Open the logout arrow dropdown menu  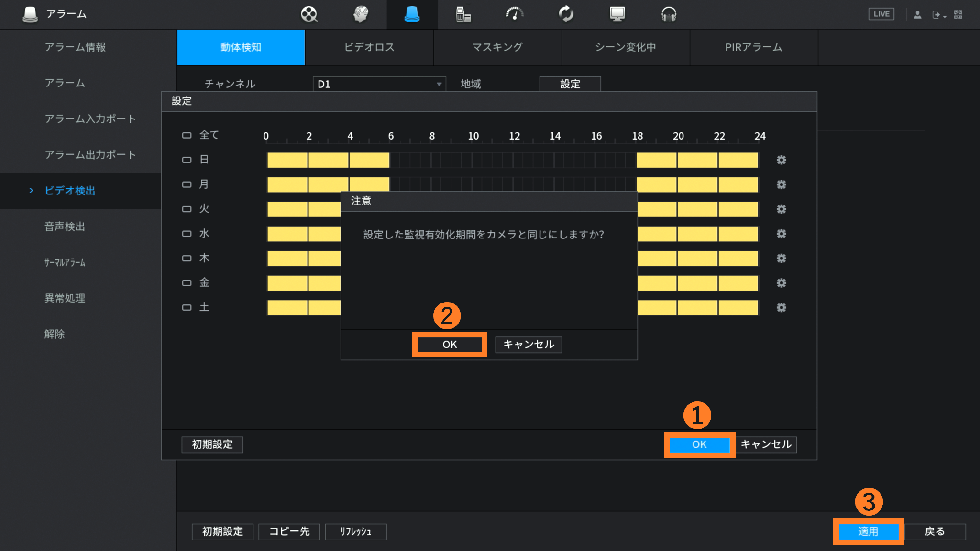click(x=938, y=15)
